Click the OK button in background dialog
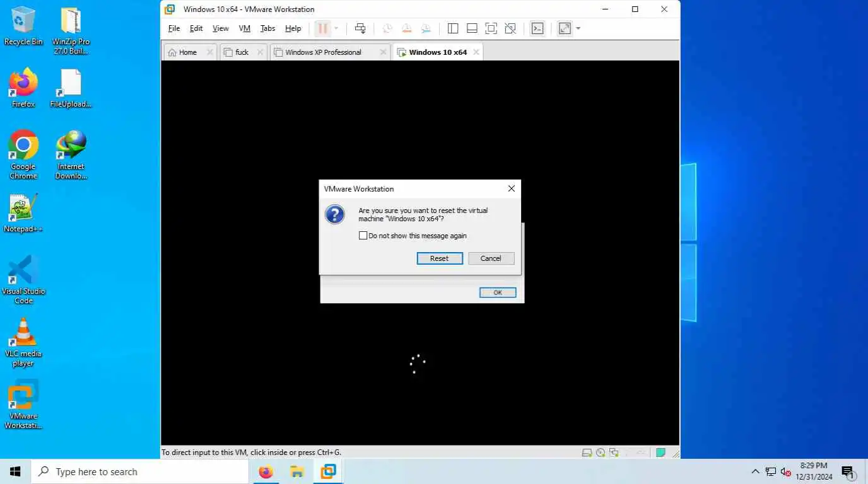The image size is (868, 484). 498,292
